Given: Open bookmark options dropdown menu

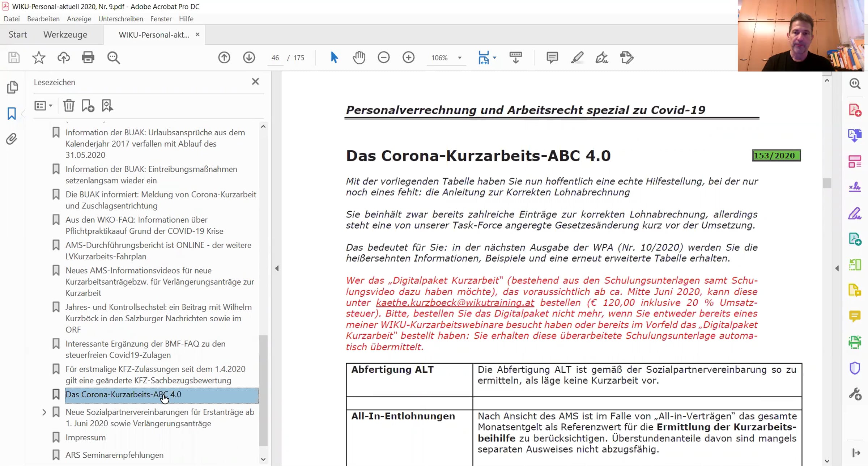Looking at the screenshot, I should 43,106.
